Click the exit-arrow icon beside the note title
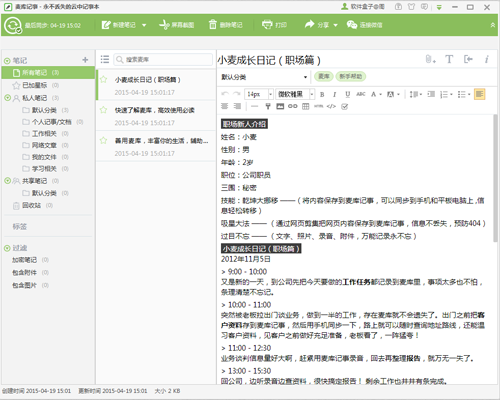500x400 pixels. [x=468, y=59]
